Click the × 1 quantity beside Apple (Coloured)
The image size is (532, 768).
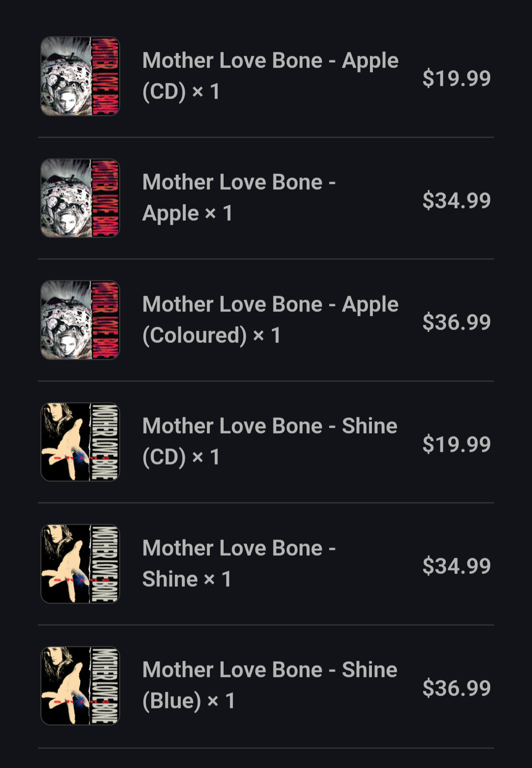pyautogui.click(x=266, y=335)
